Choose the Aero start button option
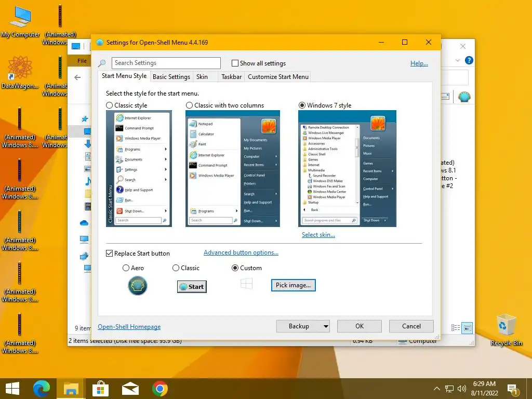Image resolution: width=532 pixels, height=399 pixels. pos(126,268)
